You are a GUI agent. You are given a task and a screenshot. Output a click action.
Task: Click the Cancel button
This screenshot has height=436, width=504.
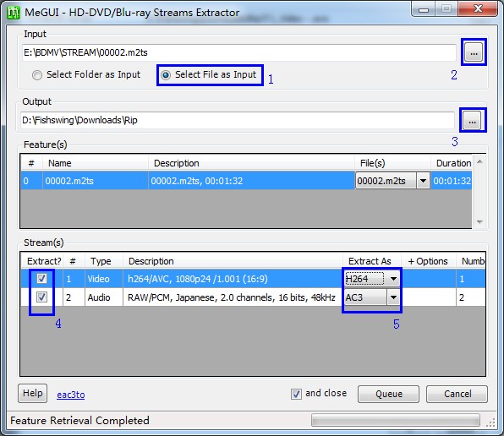[x=457, y=394]
